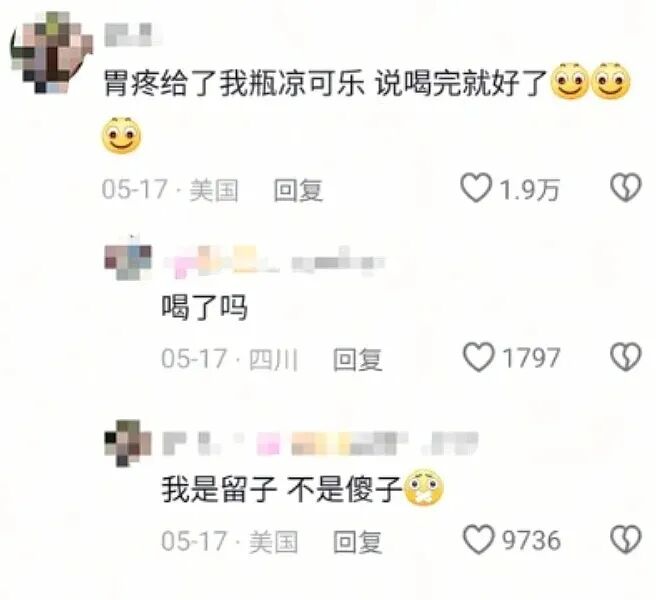Image resolution: width=656 pixels, height=600 pixels.
Task: Open the top commenter's username
Action: 133,35
